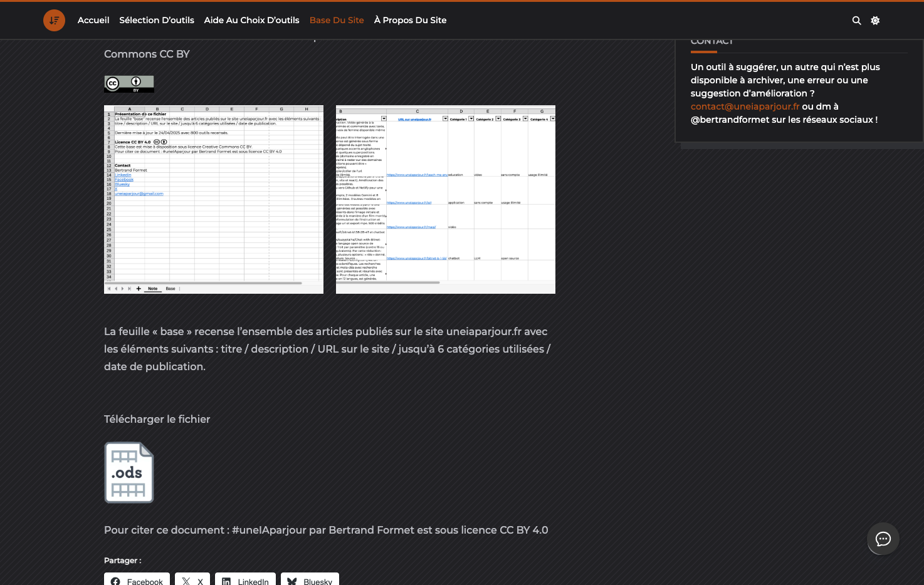
Task: Open the Note sheet screenshot thumbnail
Action: tap(214, 199)
